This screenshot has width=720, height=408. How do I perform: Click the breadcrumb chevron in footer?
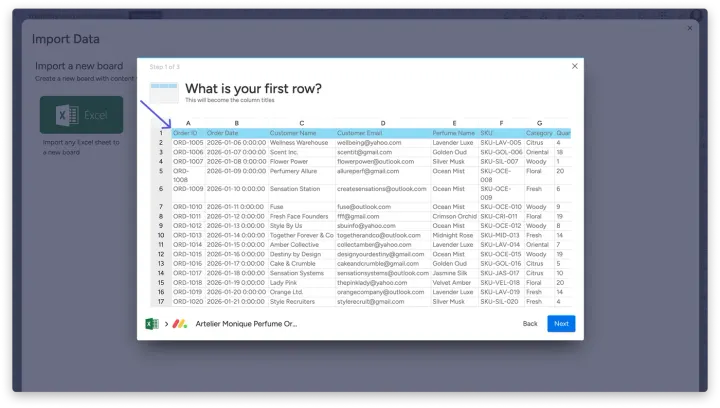(x=166, y=324)
